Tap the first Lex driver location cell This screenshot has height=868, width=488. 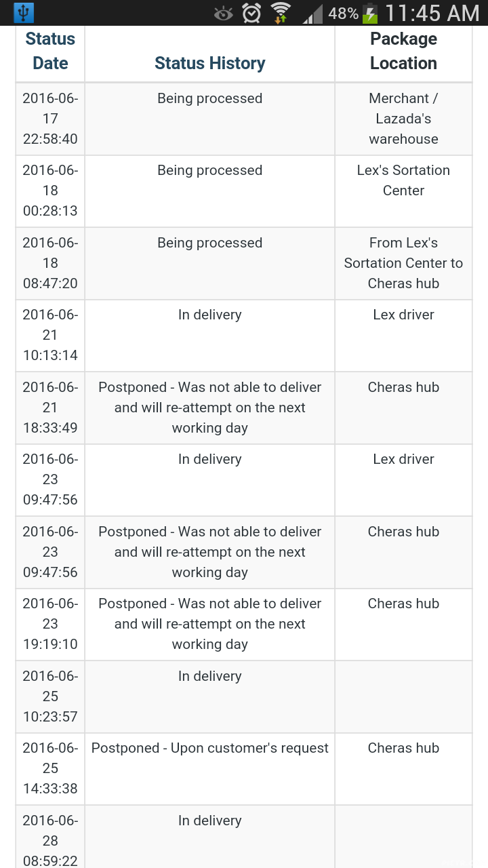(x=403, y=315)
